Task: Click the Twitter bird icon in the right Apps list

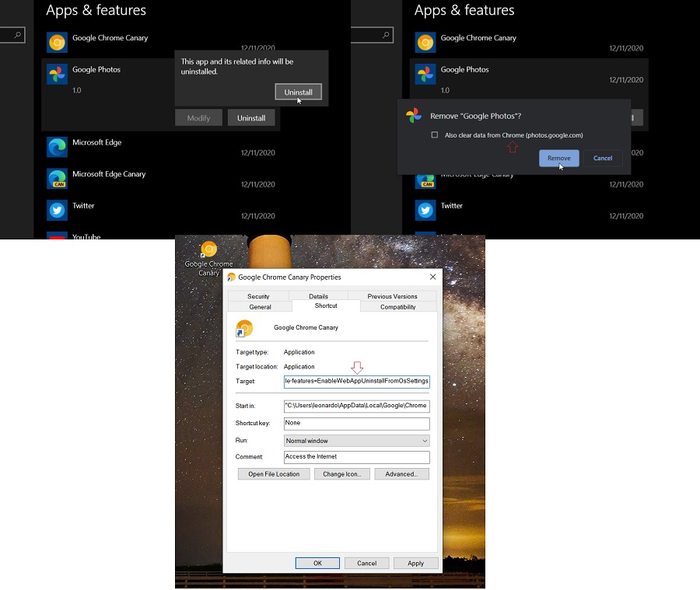Action: coord(425,210)
